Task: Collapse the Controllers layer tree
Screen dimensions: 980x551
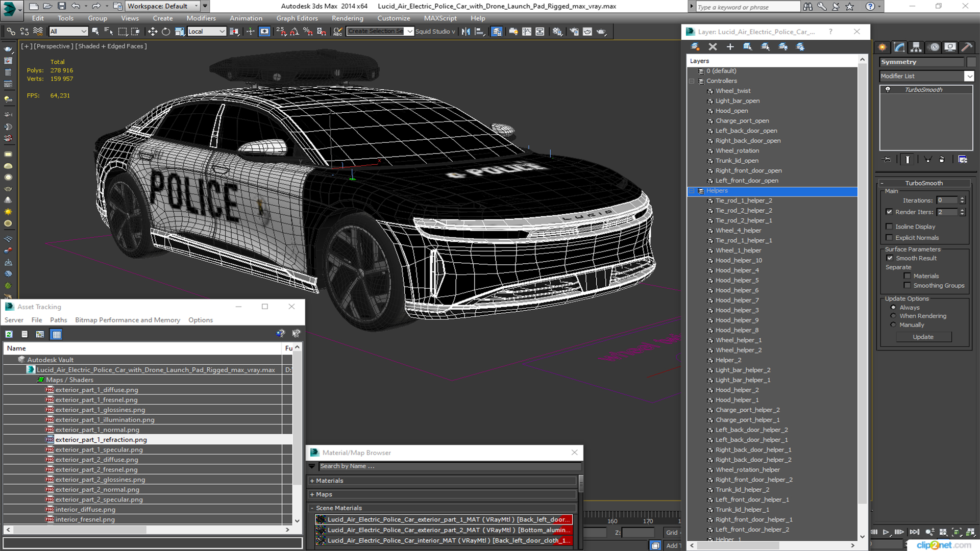Action: pyautogui.click(x=692, y=81)
